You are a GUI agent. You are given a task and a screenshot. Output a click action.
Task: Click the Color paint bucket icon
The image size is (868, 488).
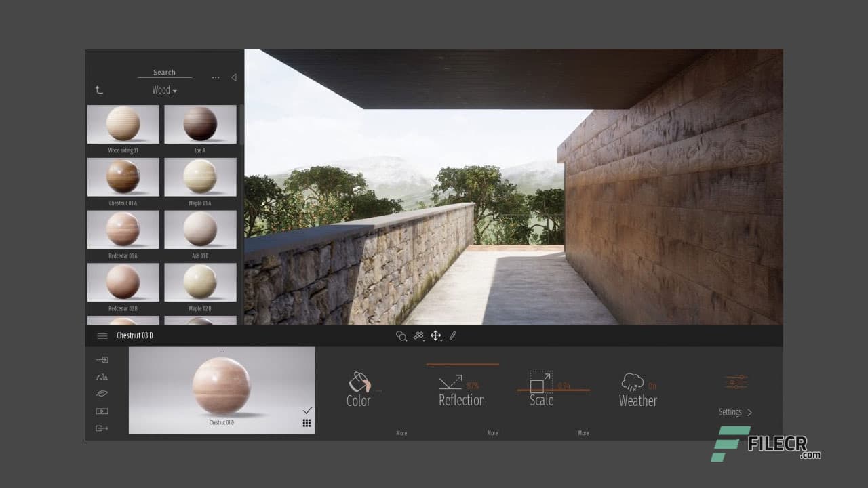pyautogui.click(x=357, y=383)
